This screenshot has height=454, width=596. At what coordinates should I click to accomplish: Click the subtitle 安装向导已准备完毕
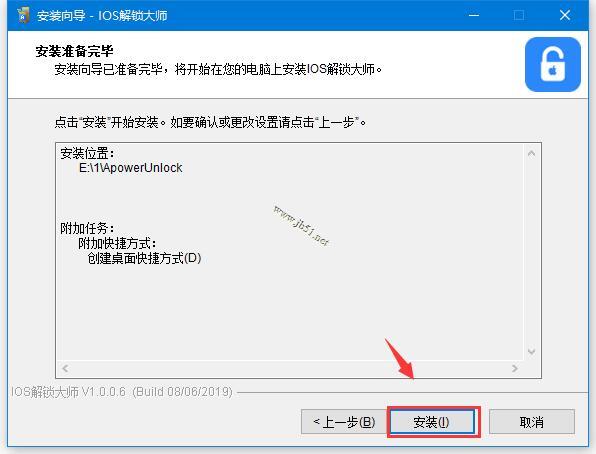[x=109, y=69]
